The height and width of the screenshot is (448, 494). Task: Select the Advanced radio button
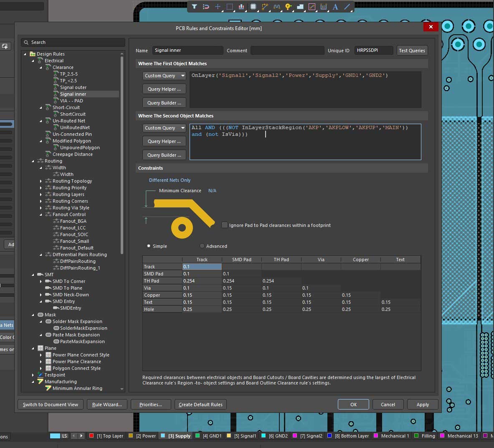click(203, 246)
